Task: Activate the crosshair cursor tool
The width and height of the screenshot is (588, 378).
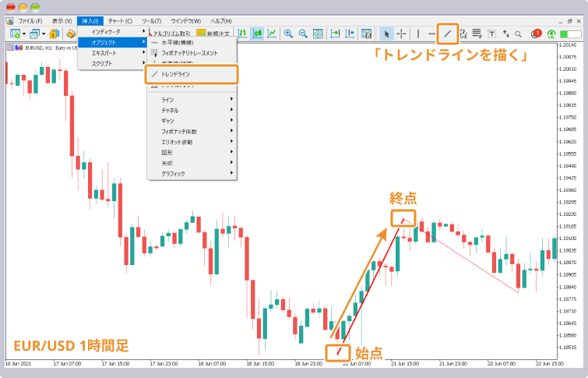Action: point(402,34)
